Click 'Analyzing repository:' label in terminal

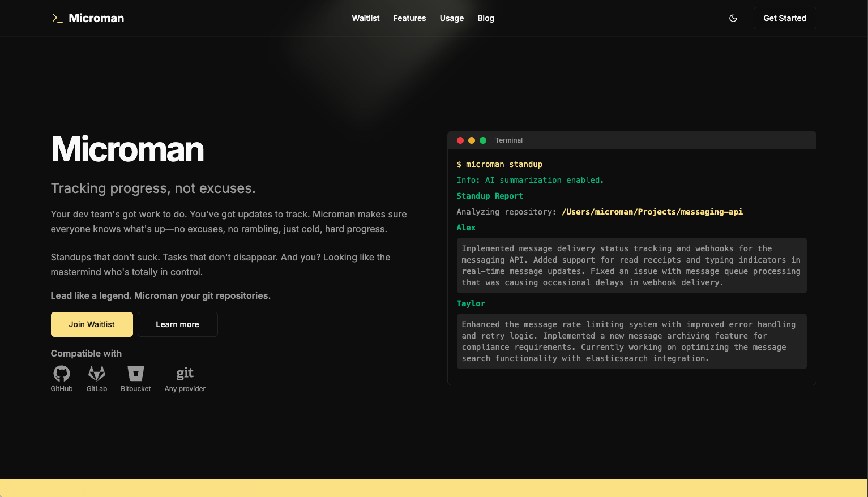tap(506, 212)
